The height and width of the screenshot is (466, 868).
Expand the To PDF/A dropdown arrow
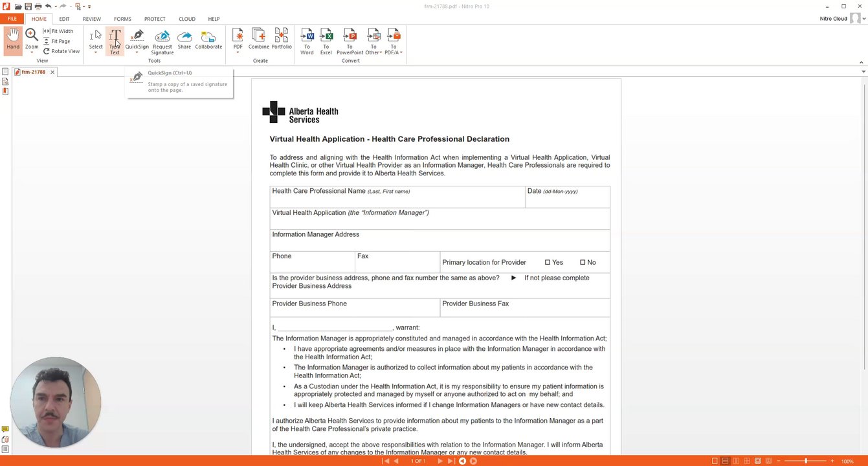(x=401, y=52)
